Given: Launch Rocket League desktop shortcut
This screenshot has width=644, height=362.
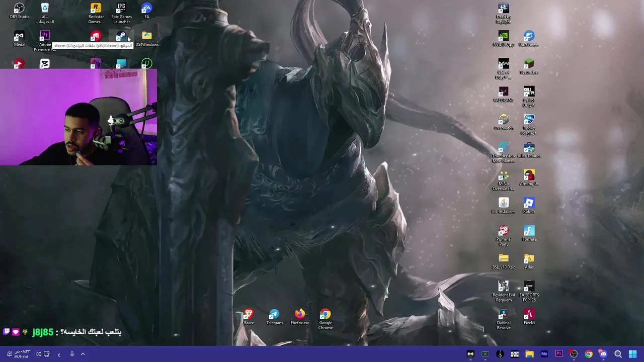Looking at the screenshot, I should coord(529,124).
